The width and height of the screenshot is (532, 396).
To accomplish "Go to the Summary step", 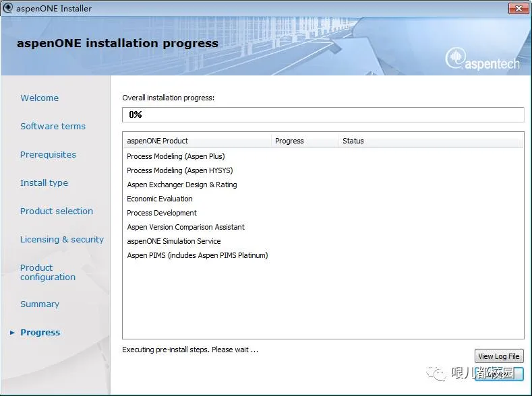I will [x=40, y=304].
